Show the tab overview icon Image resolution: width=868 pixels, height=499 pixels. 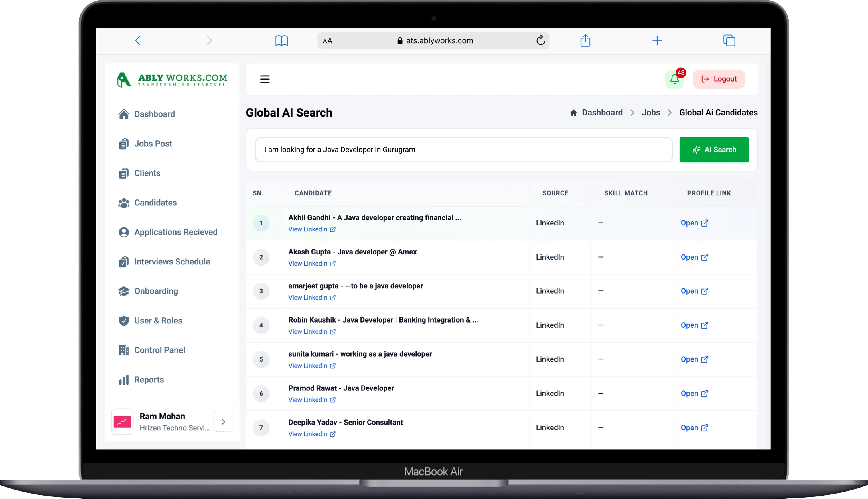tap(729, 40)
